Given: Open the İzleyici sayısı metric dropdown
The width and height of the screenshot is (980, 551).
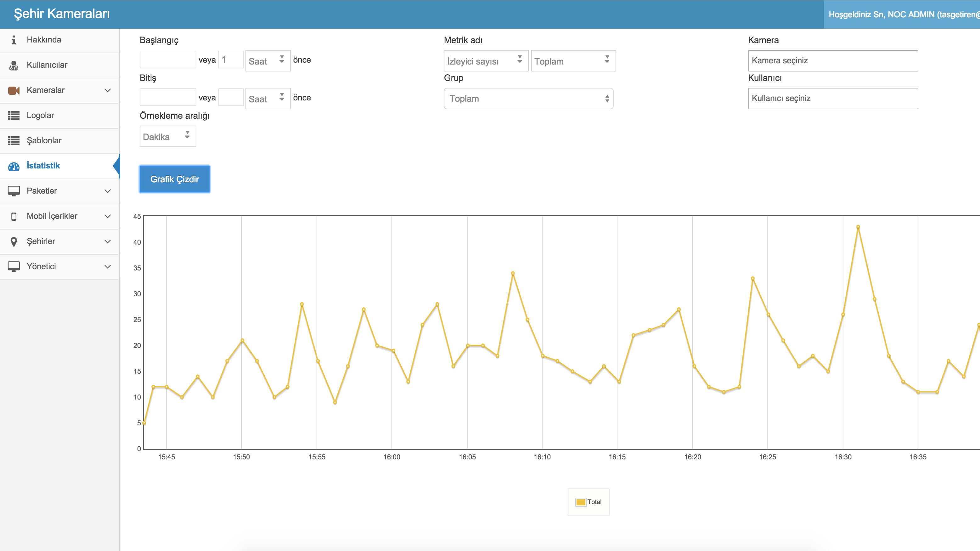Looking at the screenshot, I should [486, 61].
